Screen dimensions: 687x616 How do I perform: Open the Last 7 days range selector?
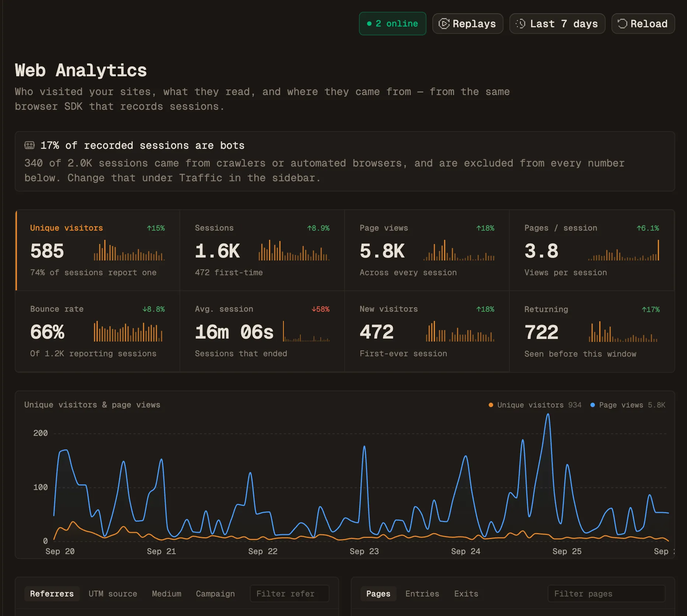[557, 24]
